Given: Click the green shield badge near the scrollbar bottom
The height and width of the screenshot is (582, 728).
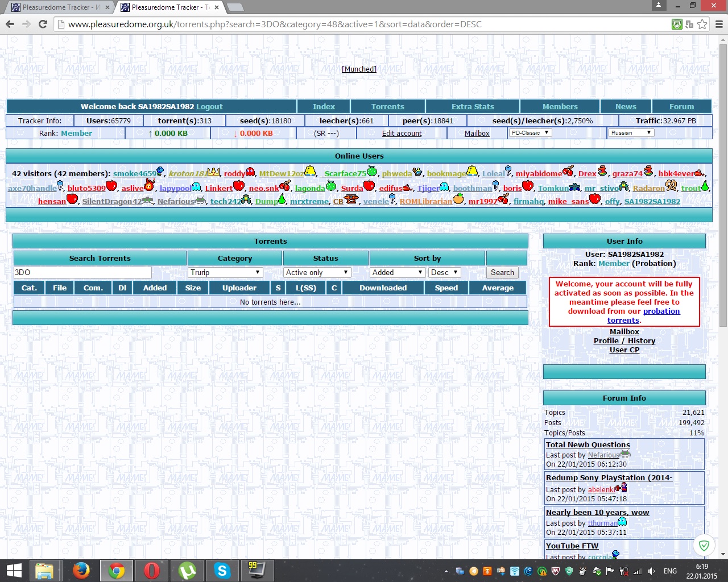Looking at the screenshot, I should 704,546.
